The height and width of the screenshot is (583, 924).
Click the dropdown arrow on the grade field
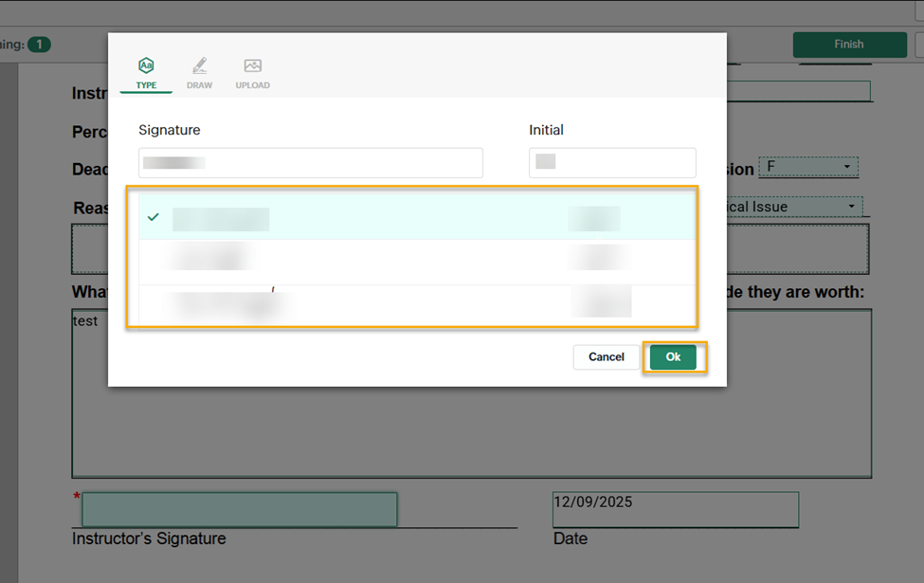(x=847, y=167)
